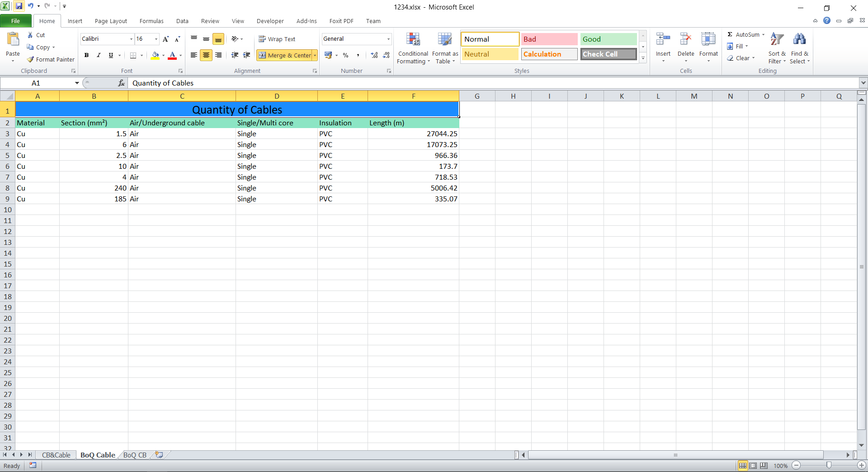Toggle Align Text Left
Image resolution: width=868 pixels, height=472 pixels.
click(194, 55)
